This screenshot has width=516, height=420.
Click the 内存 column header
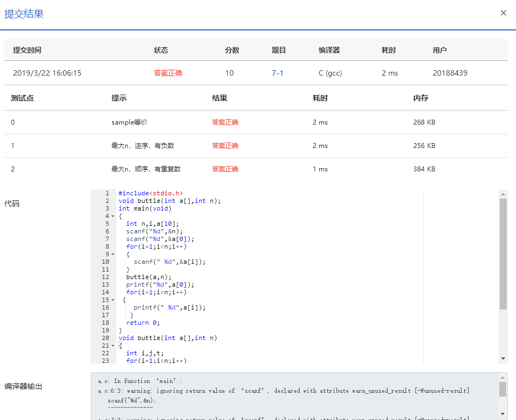pyautogui.click(x=420, y=98)
